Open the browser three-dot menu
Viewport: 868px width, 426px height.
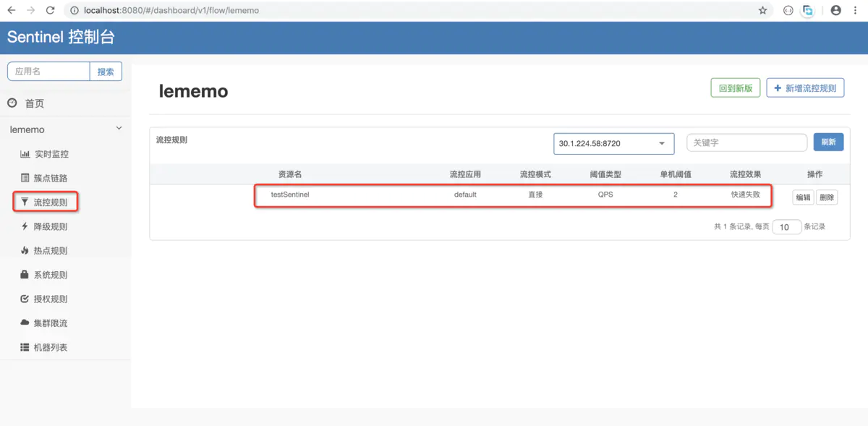(x=856, y=11)
